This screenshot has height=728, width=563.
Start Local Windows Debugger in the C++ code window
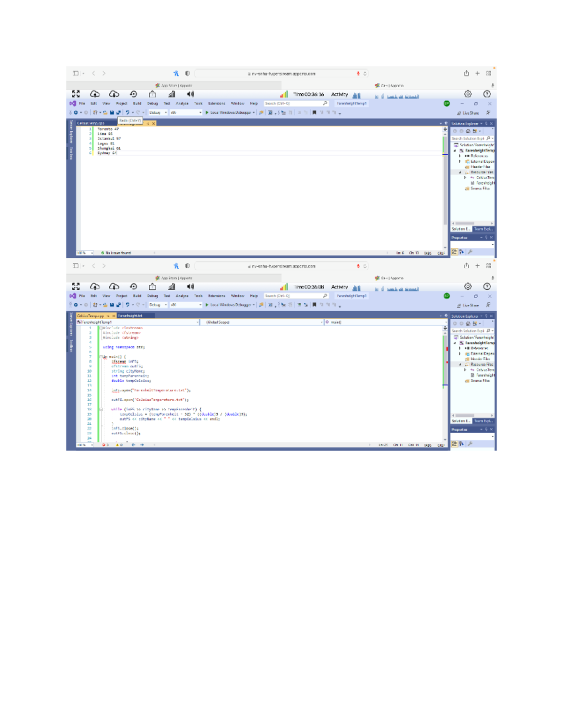pos(230,305)
